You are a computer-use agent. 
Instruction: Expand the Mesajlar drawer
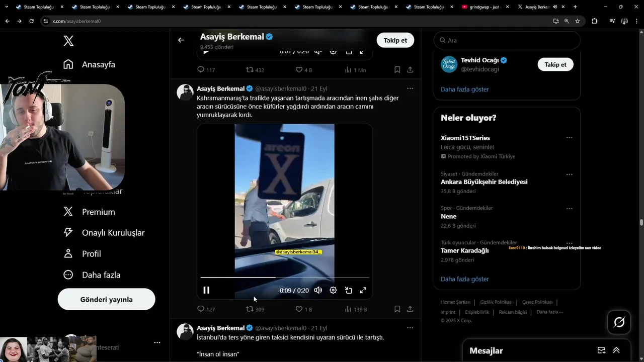[616, 350]
